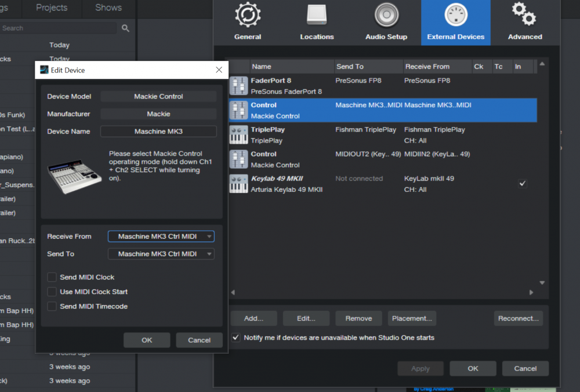The height and width of the screenshot is (392, 580).
Task: Click the Reconnect... button
Action: click(x=518, y=318)
